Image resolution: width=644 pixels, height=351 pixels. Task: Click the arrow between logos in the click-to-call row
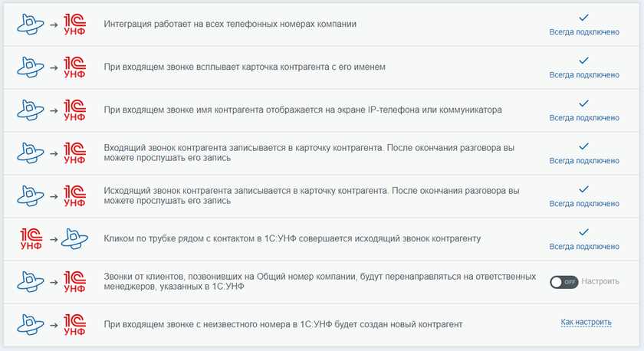tap(53, 239)
